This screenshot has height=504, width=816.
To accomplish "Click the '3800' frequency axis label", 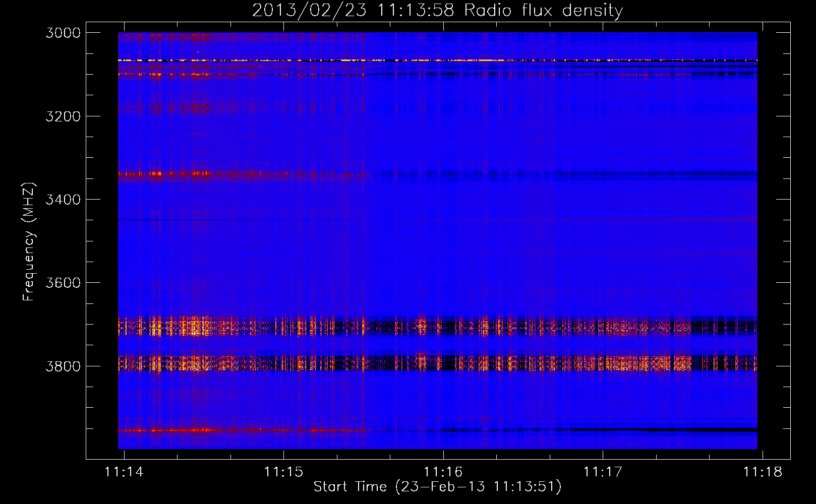I will [63, 366].
